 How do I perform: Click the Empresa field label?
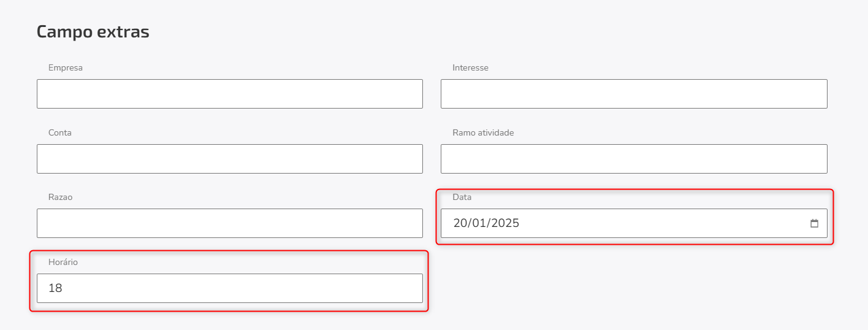(66, 67)
